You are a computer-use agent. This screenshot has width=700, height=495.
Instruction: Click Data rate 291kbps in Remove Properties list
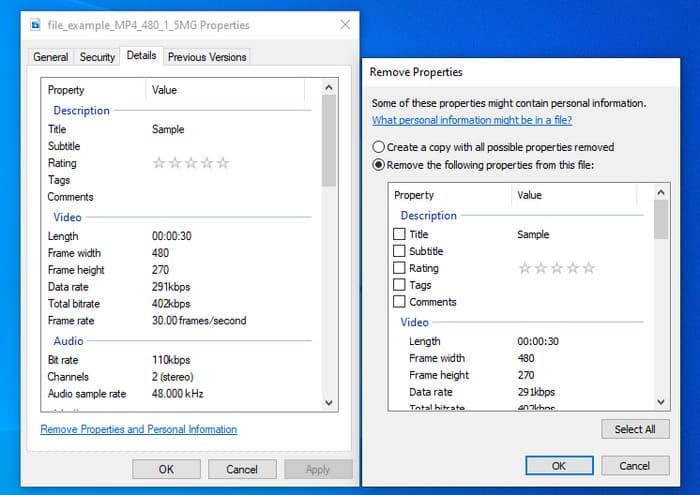[x=536, y=392]
